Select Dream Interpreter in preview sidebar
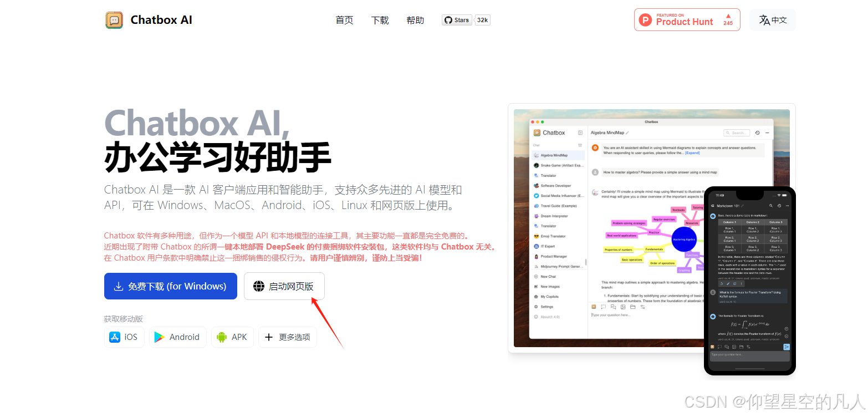Image resolution: width=868 pixels, height=417 pixels. point(558,216)
